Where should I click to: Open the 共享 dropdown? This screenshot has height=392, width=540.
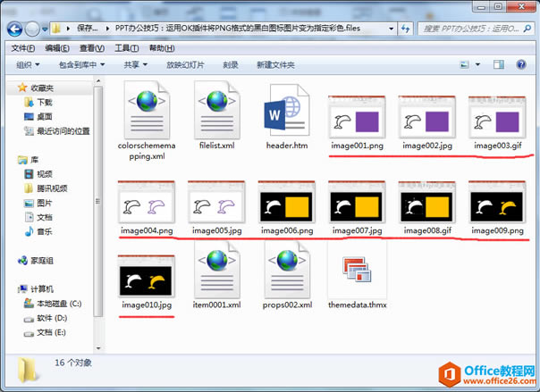coord(135,65)
